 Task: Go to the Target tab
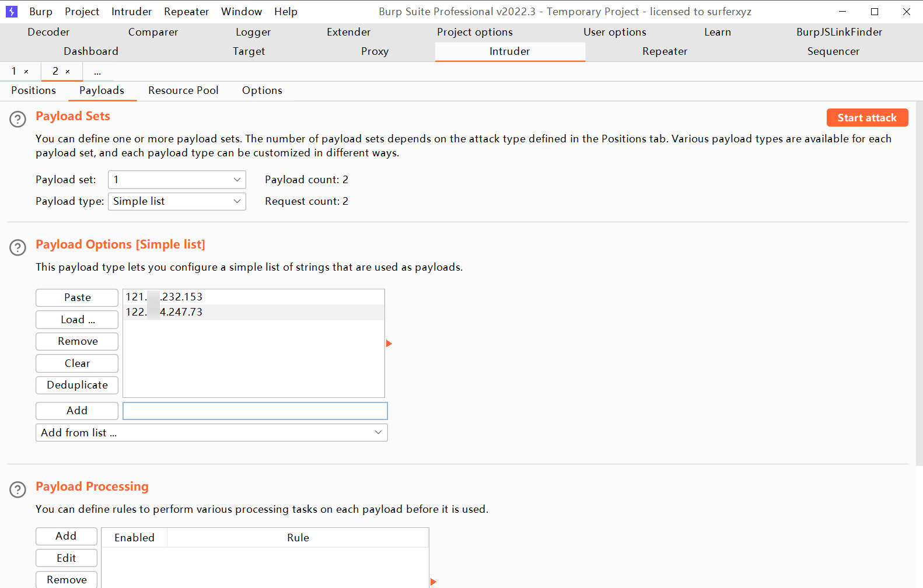(249, 51)
